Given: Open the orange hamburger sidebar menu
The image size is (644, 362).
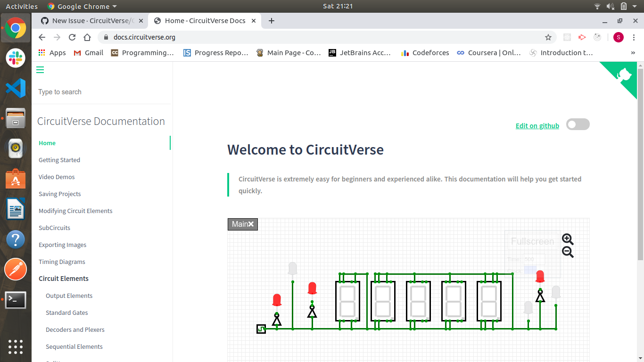Looking at the screenshot, I should (x=40, y=69).
